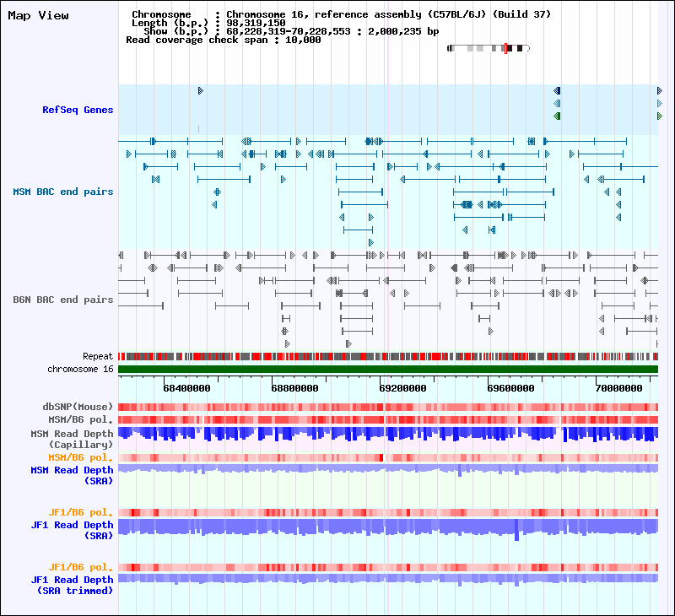Click the green chromosome 16 bar
The height and width of the screenshot is (616, 675).
point(388,369)
